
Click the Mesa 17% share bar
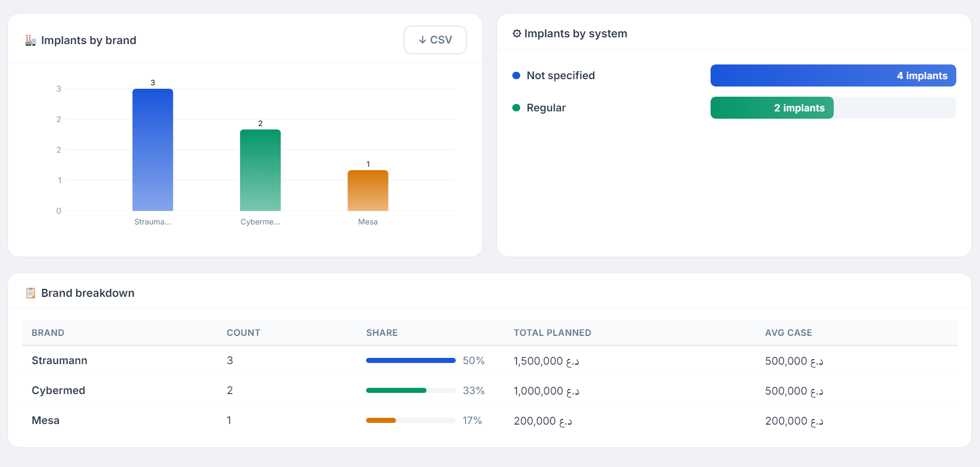tap(411, 421)
